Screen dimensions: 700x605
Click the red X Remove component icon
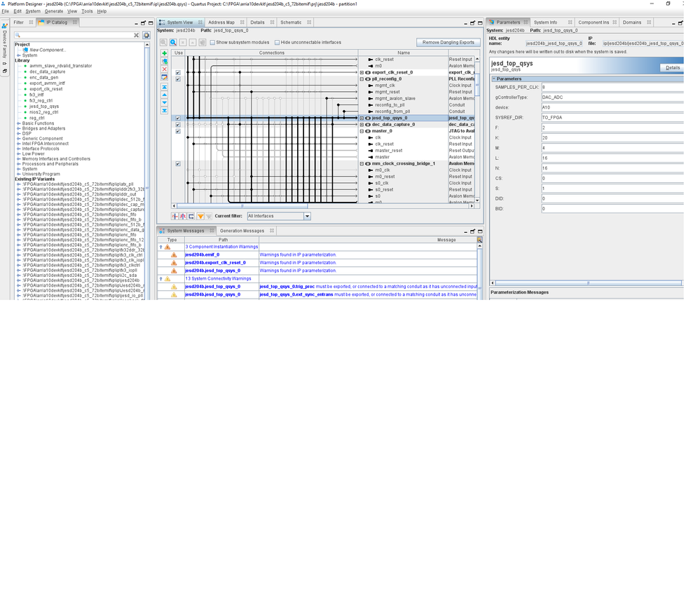(165, 69)
